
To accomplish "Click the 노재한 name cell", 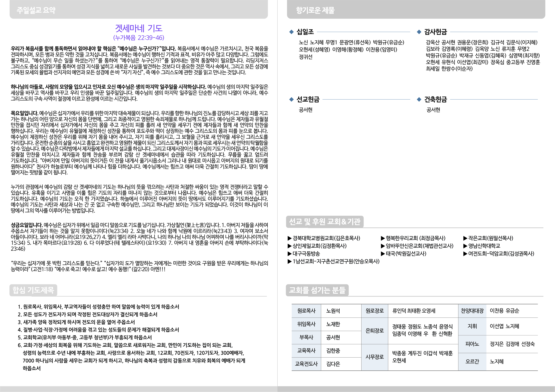I will click(341, 324).
